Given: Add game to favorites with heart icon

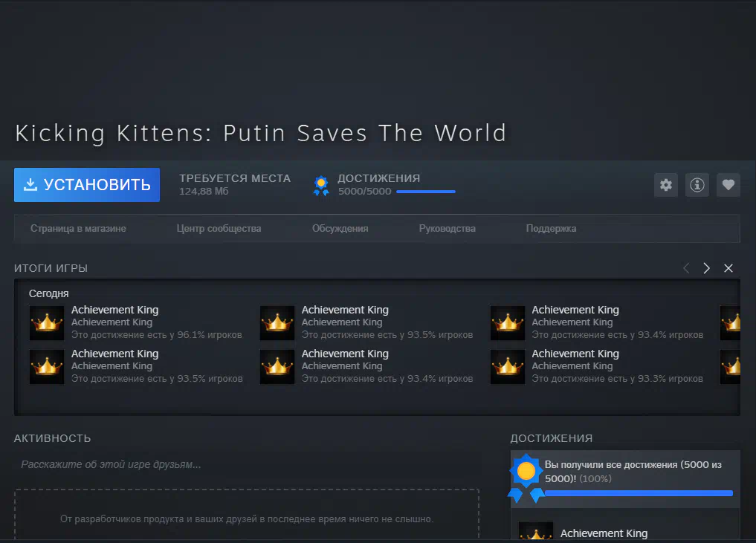Looking at the screenshot, I should (728, 185).
